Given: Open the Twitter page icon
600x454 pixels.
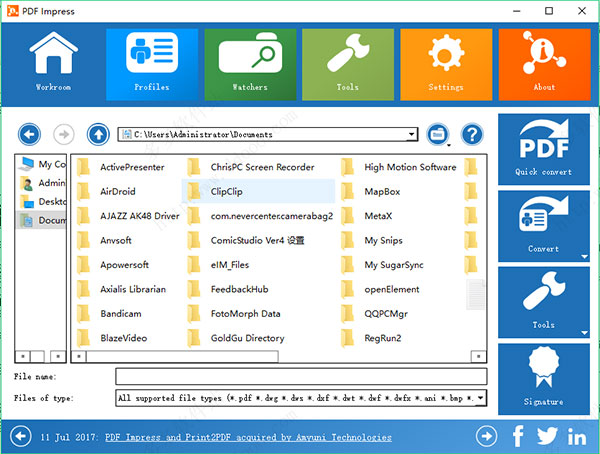Looking at the screenshot, I should pos(547,436).
